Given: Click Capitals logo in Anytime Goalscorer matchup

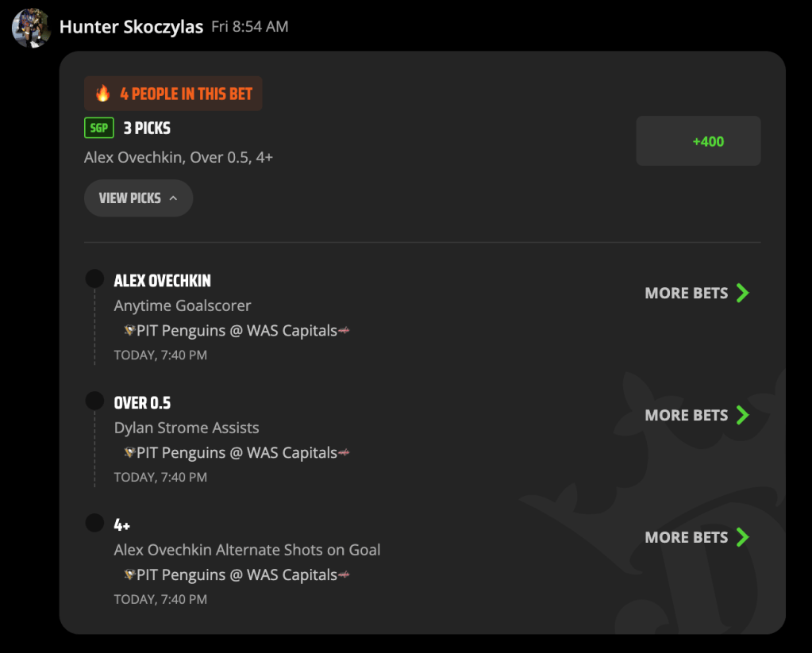Looking at the screenshot, I should click(344, 330).
